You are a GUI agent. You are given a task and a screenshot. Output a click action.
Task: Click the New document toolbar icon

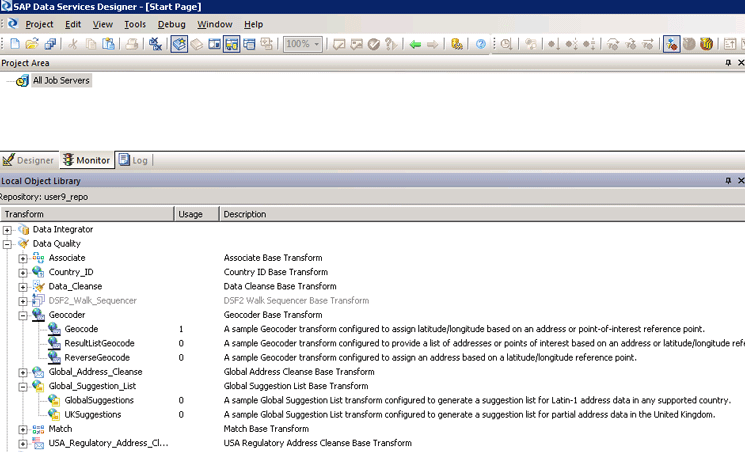click(x=15, y=44)
